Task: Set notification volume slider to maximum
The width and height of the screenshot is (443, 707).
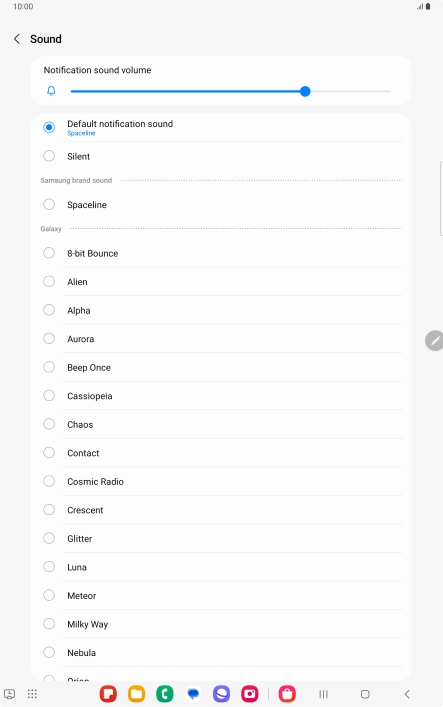Action: pyautogui.click(x=389, y=92)
